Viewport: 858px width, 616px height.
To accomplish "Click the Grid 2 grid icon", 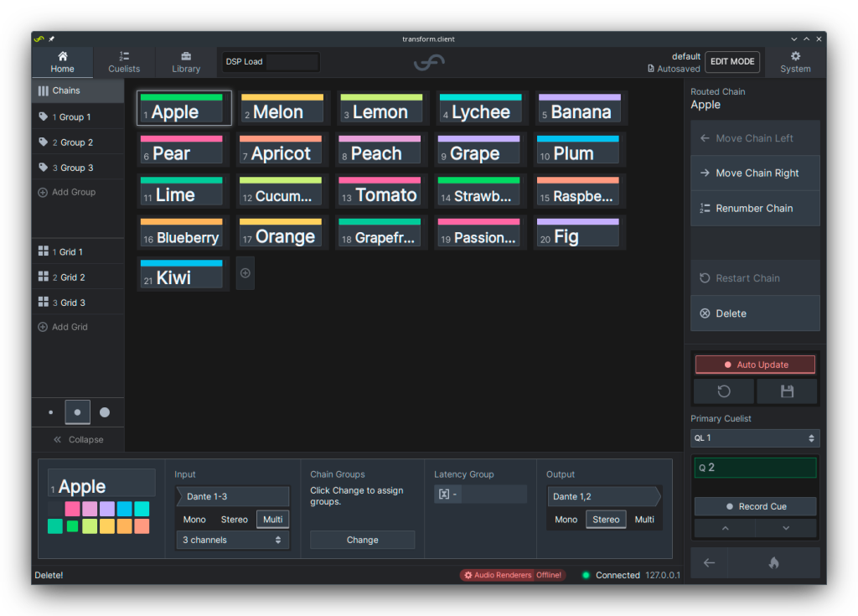I will tap(44, 277).
